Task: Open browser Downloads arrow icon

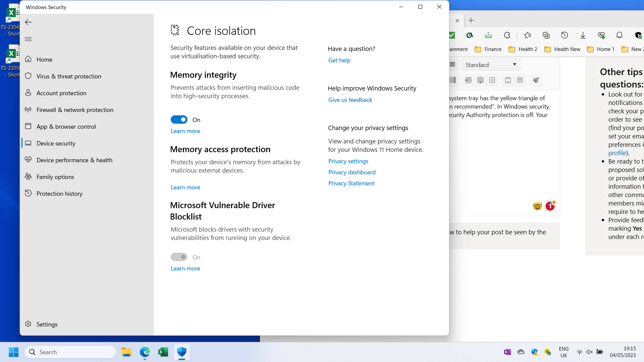Action: pyautogui.click(x=583, y=35)
